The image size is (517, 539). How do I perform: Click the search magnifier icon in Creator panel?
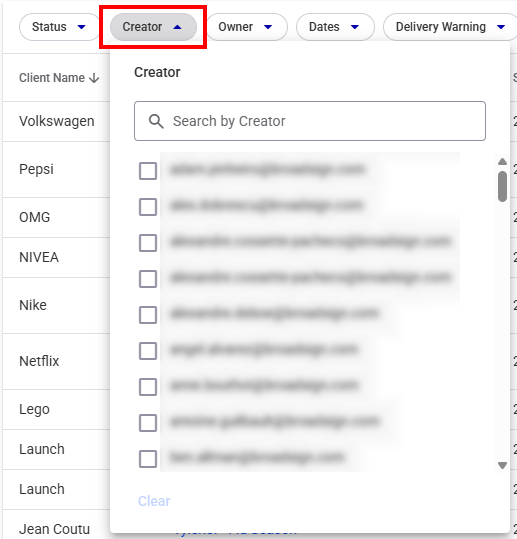coord(156,121)
